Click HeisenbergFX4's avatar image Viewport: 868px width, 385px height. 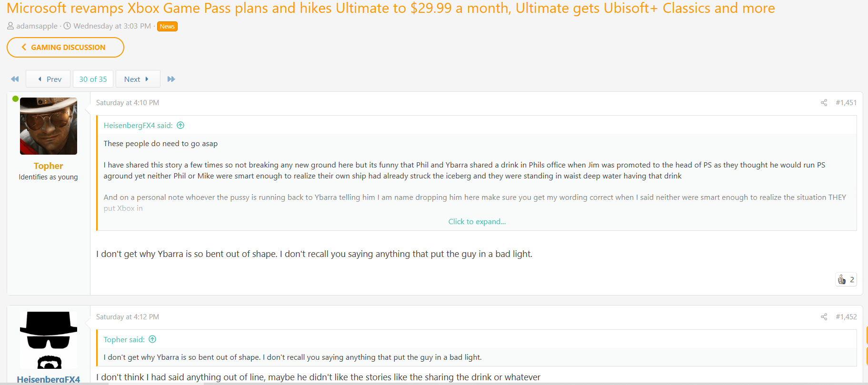point(49,340)
